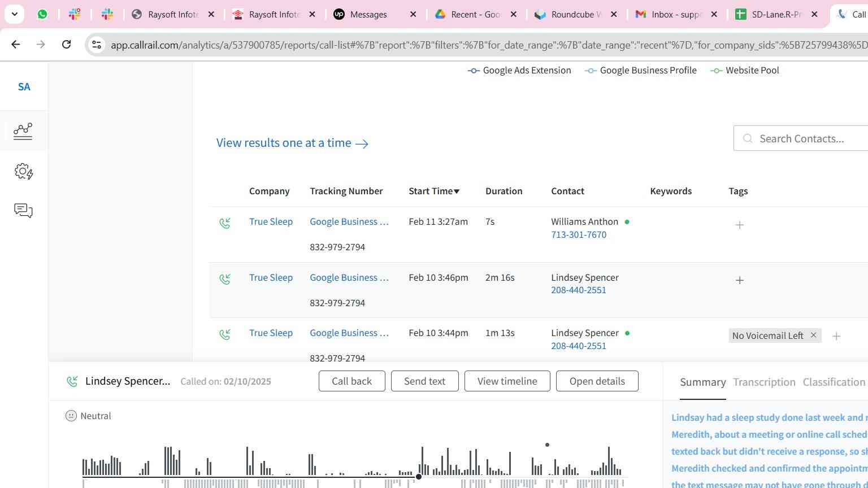Switch to WhatsApp browser tab

(42, 14)
